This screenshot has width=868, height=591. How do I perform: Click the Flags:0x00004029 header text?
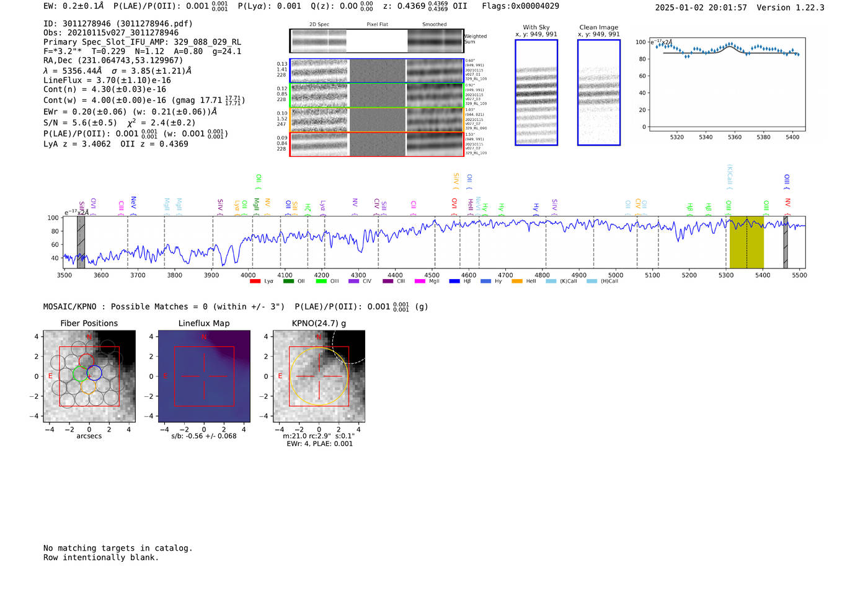tap(520, 6)
